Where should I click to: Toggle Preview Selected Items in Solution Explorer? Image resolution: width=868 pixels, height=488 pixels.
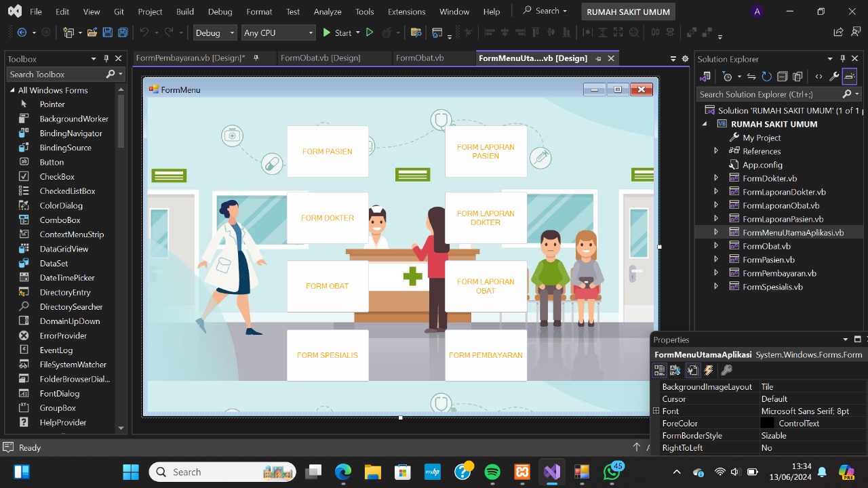click(850, 77)
